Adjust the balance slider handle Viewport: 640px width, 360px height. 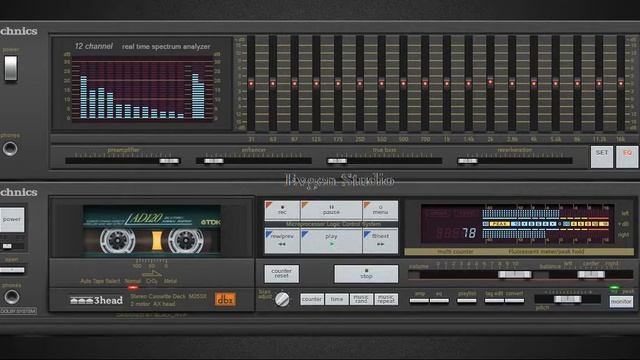(591, 275)
